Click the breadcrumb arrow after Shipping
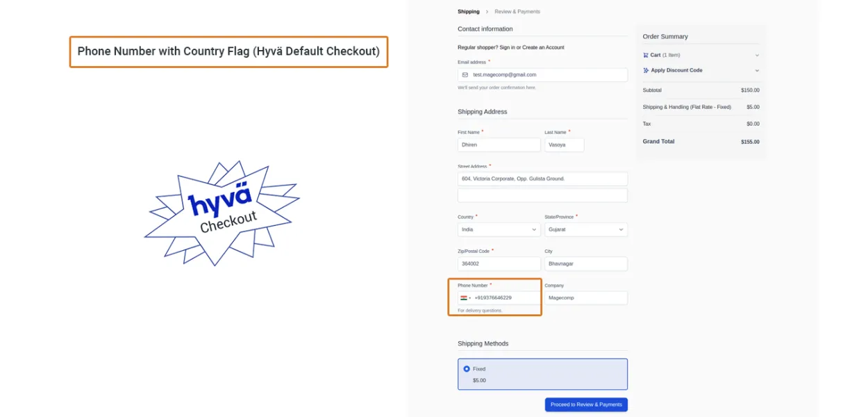868x417 pixels. tap(487, 12)
